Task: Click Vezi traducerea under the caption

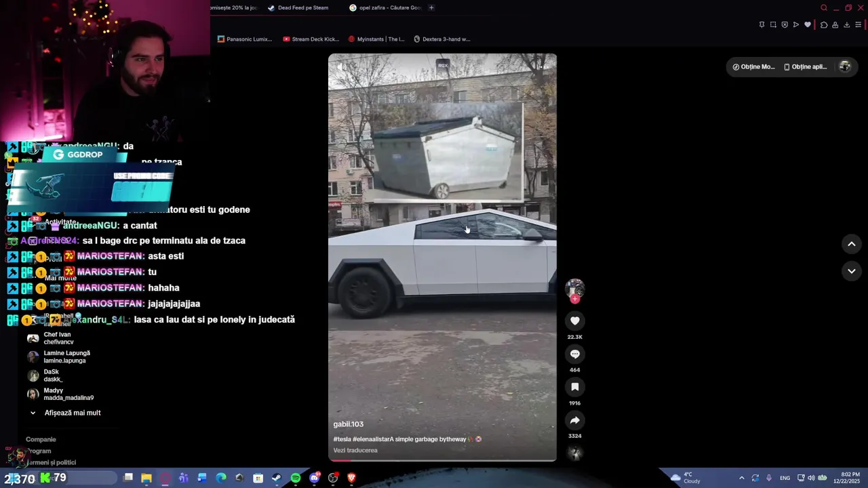Action: (x=355, y=450)
